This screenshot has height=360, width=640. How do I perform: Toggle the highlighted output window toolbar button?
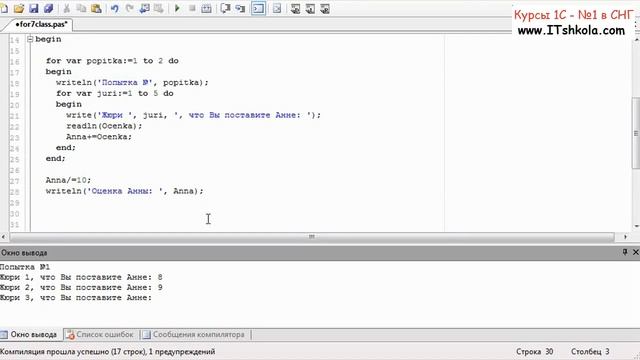click(258, 9)
